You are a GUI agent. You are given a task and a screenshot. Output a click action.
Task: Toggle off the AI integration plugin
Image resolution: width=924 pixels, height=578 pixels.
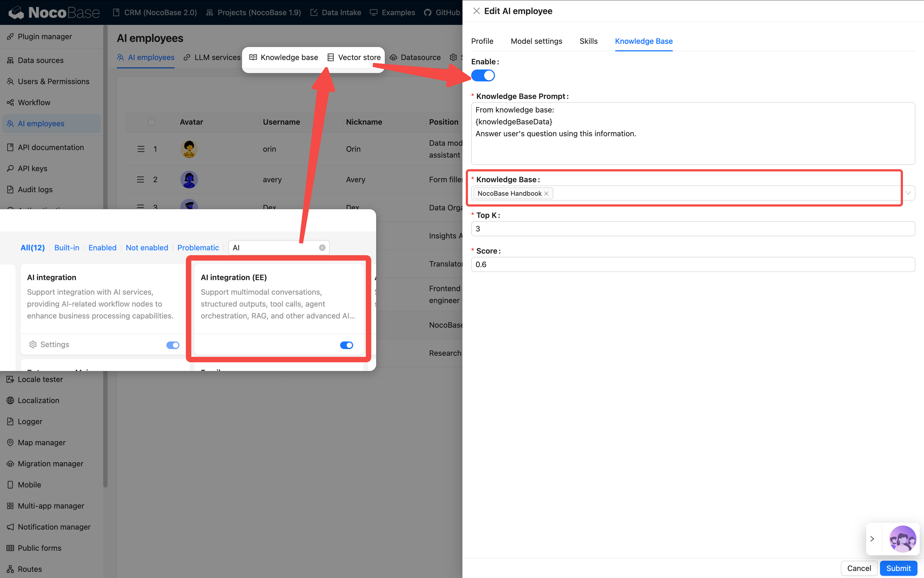tap(173, 345)
